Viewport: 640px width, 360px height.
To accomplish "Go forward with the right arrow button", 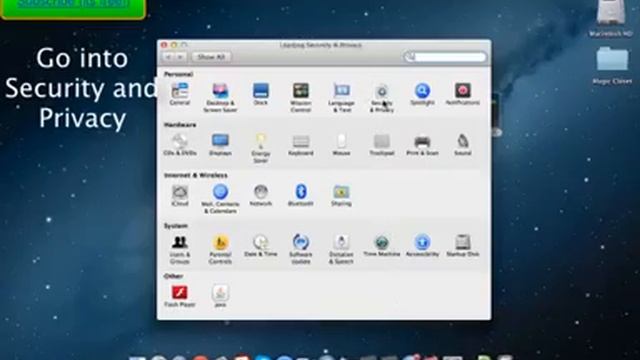I will [180, 57].
